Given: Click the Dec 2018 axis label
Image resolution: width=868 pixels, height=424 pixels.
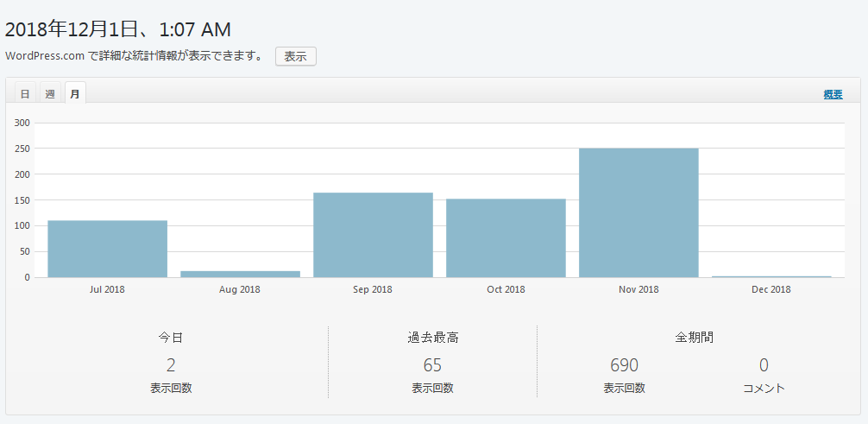Looking at the screenshot, I should click(771, 290).
